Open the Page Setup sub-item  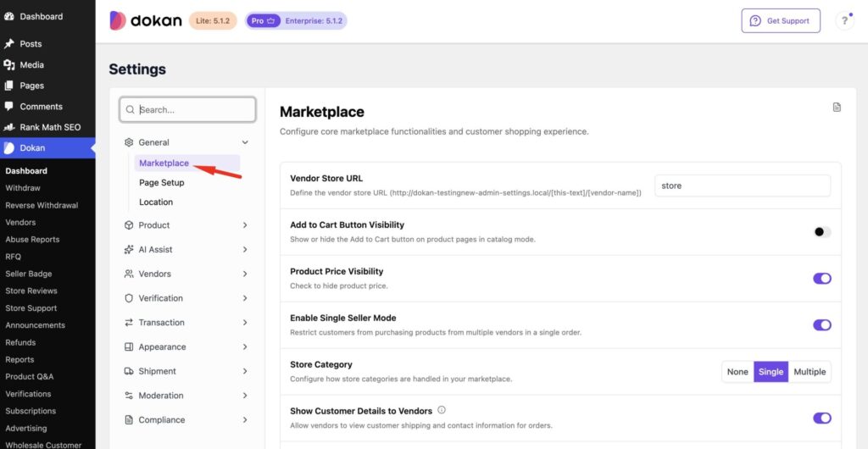tap(162, 182)
